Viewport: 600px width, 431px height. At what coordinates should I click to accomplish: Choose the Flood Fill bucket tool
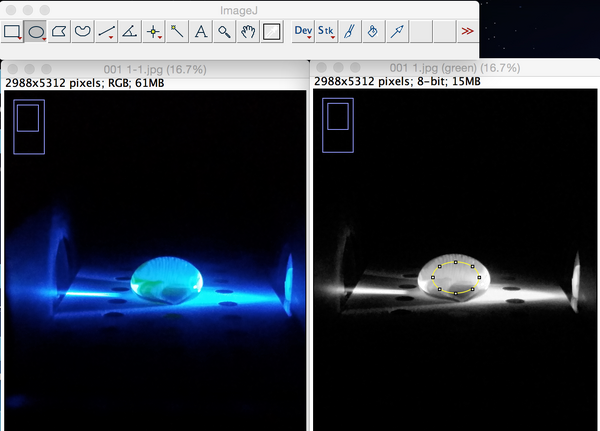point(372,32)
